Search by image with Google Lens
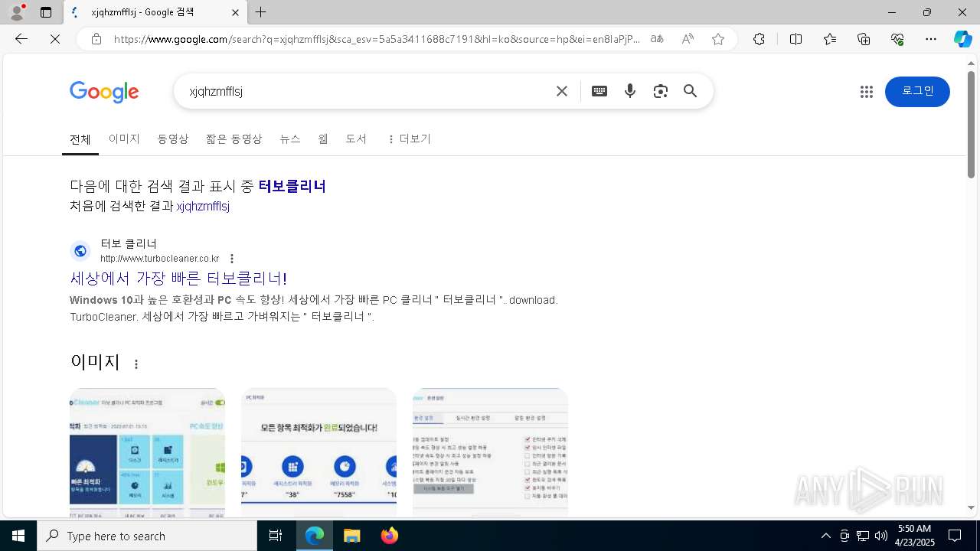980x551 pixels. [x=661, y=91]
